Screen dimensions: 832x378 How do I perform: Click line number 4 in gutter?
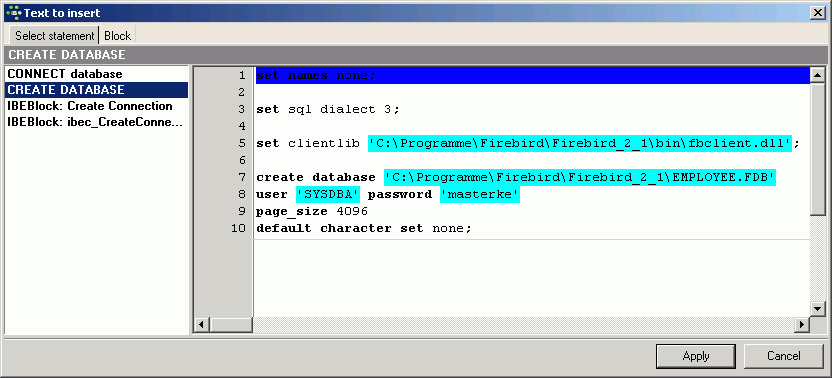[242, 126]
